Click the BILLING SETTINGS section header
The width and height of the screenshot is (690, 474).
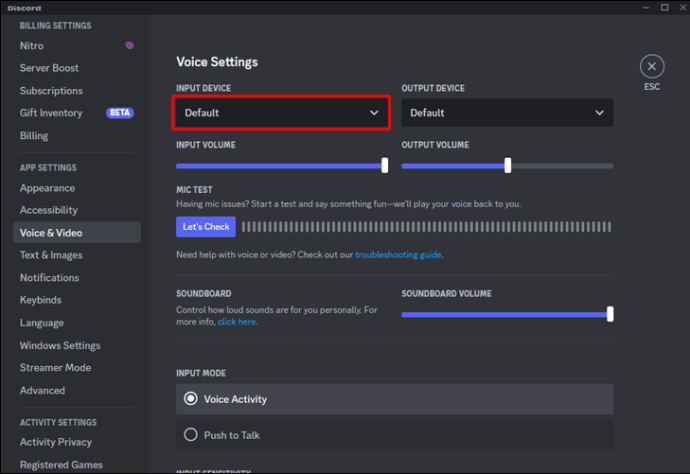[55, 26]
